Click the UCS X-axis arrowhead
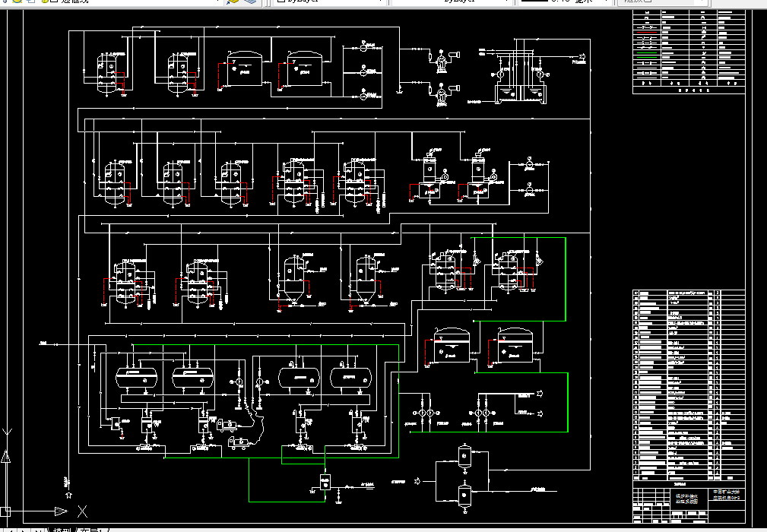 pos(61,511)
